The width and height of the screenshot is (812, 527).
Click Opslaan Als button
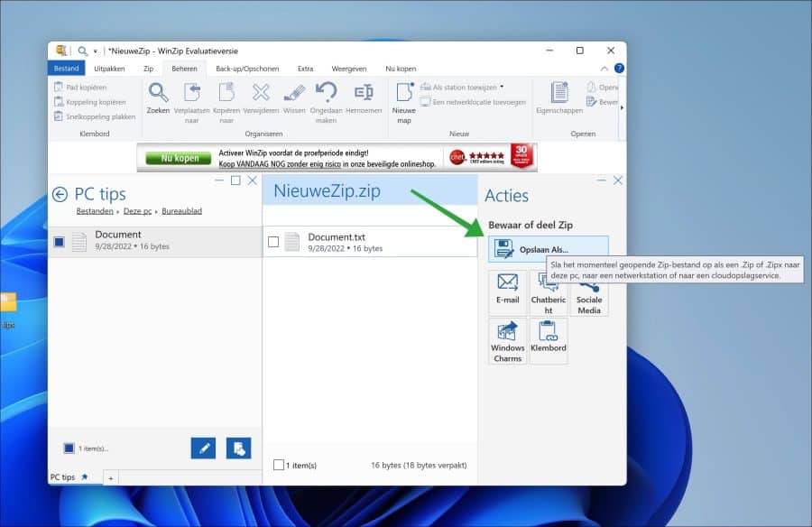coord(549,249)
